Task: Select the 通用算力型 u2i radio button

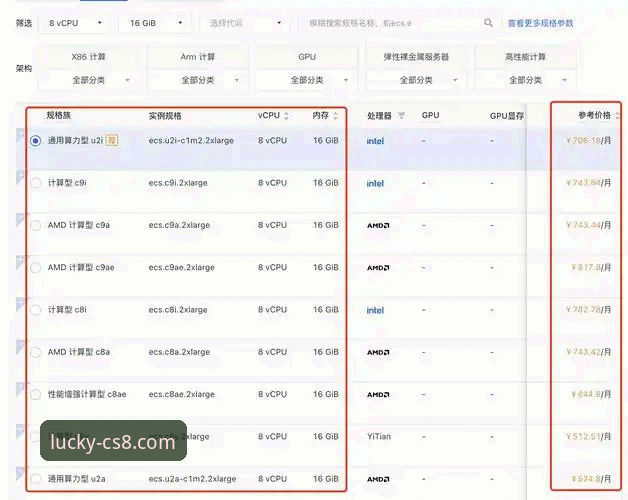Action: pos(36,141)
